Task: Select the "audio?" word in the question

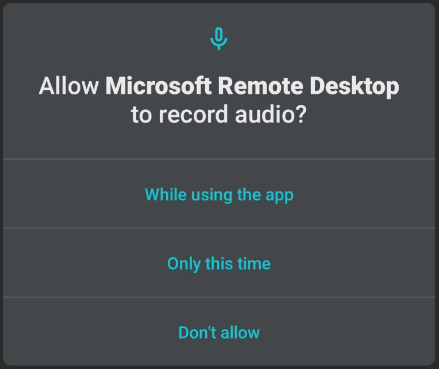Action: tap(271, 114)
